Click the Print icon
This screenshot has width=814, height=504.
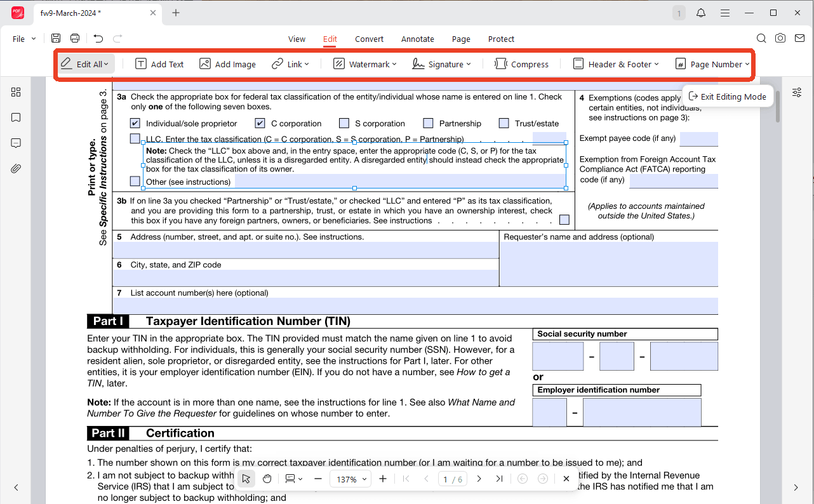pos(75,39)
